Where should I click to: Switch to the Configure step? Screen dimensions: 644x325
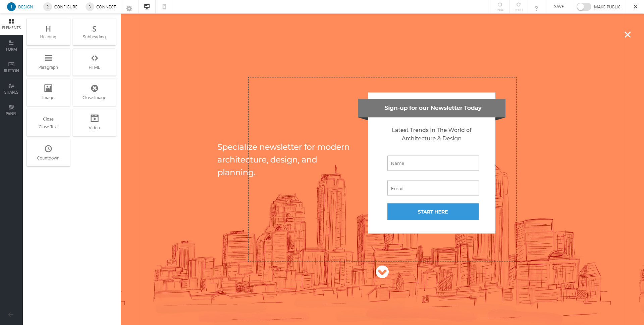[x=61, y=7]
